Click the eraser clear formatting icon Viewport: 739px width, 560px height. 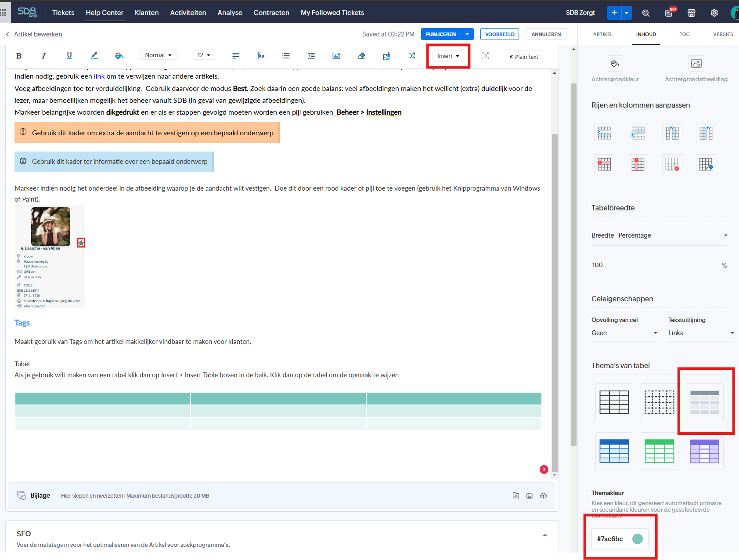(361, 56)
